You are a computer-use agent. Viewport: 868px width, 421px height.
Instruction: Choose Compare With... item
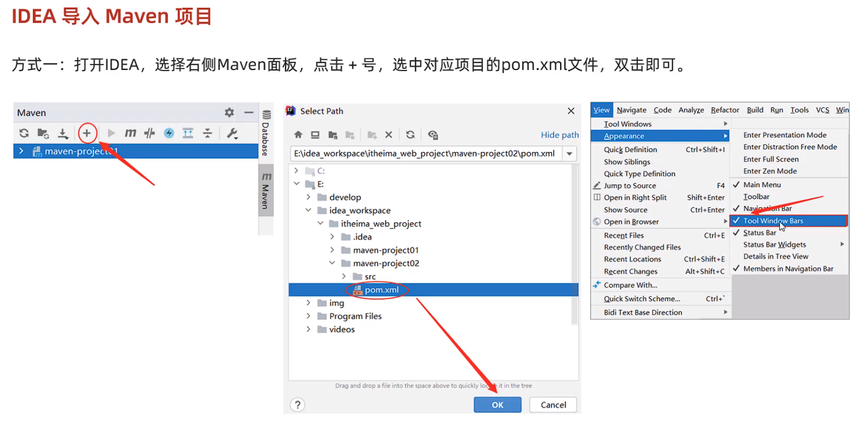point(660,285)
